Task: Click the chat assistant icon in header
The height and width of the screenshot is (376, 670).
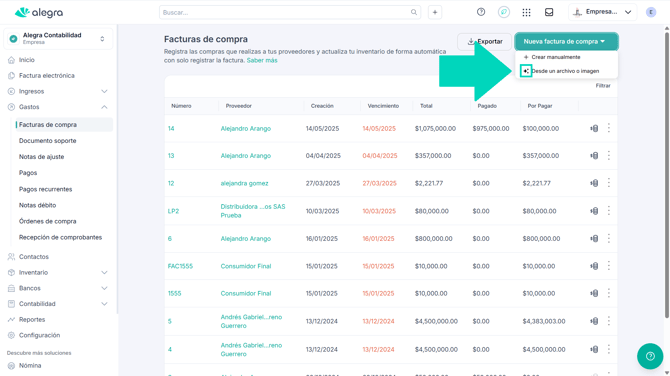Action: coord(504,12)
